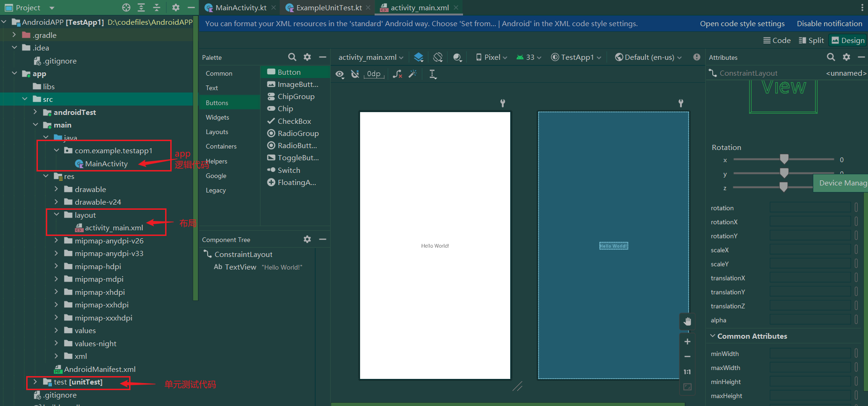Adjust the Rotation y slider
Image resolution: width=868 pixels, height=406 pixels.
coord(784,173)
